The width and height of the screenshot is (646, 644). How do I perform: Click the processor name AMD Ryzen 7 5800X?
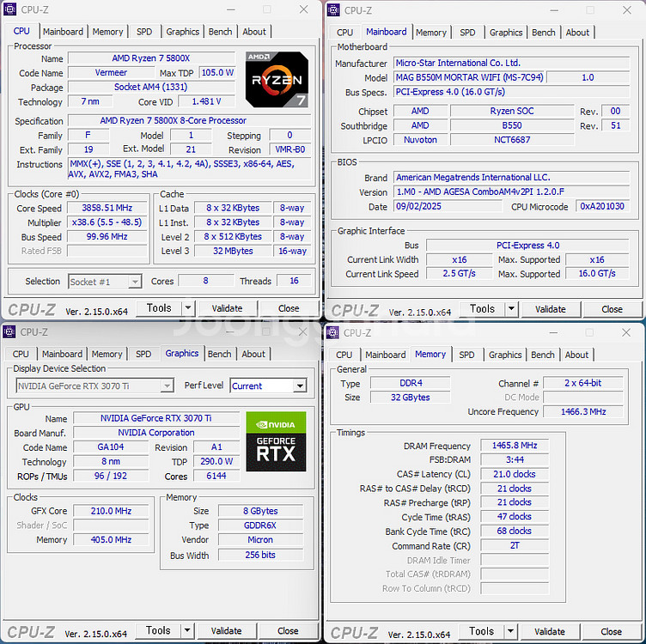(x=151, y=58)
